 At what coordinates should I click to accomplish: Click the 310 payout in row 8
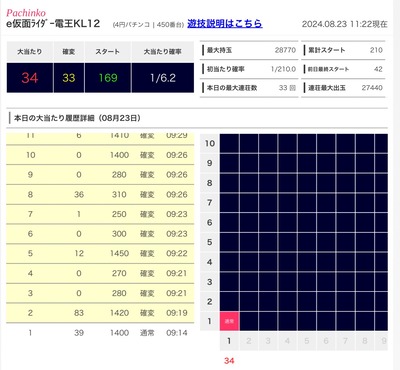(119, 194)
